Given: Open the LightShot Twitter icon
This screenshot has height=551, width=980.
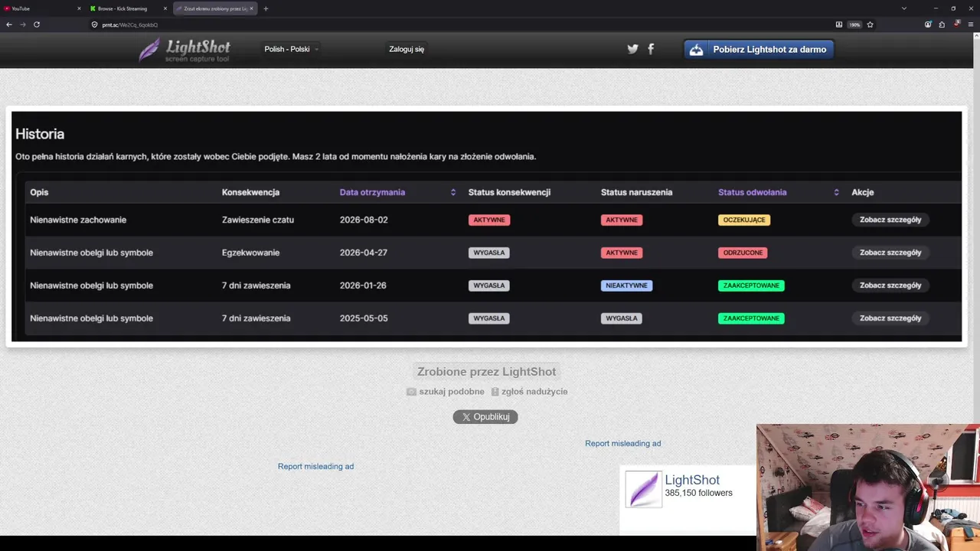Looking at the screenshot, I should (632, 49).
